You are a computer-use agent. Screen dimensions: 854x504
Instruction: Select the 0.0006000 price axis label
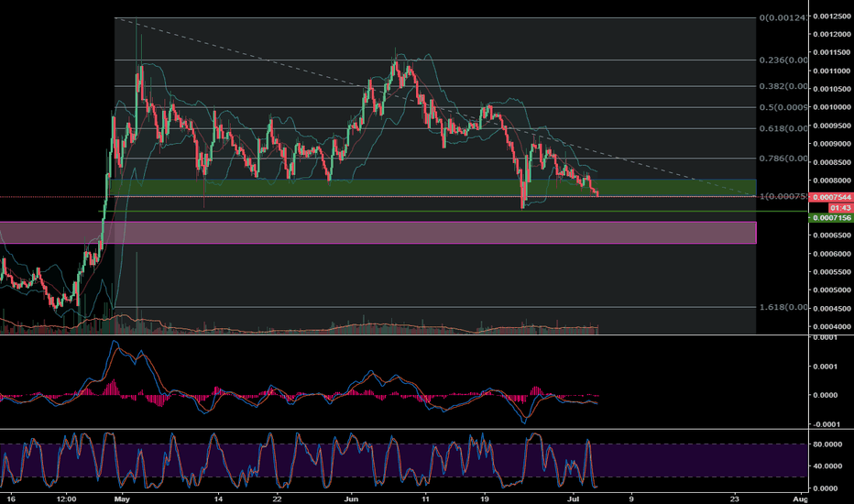[832, 253]
